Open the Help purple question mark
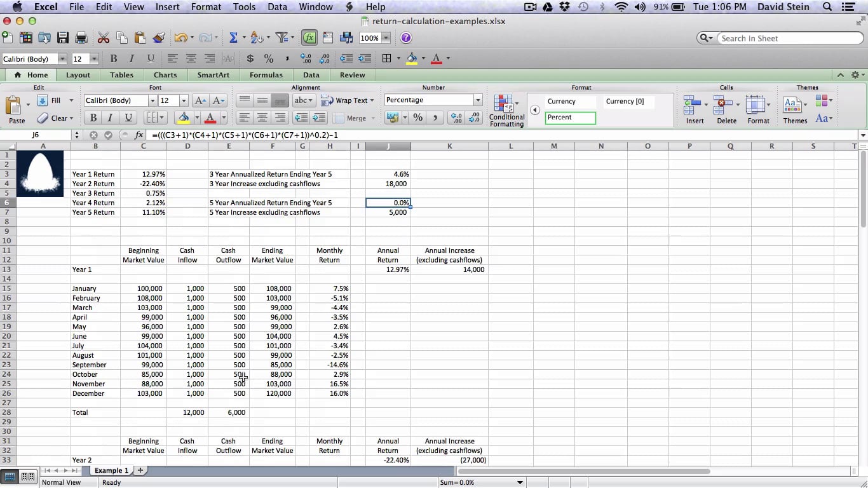Viewport: 868px width, 488px height. (405, 38)
